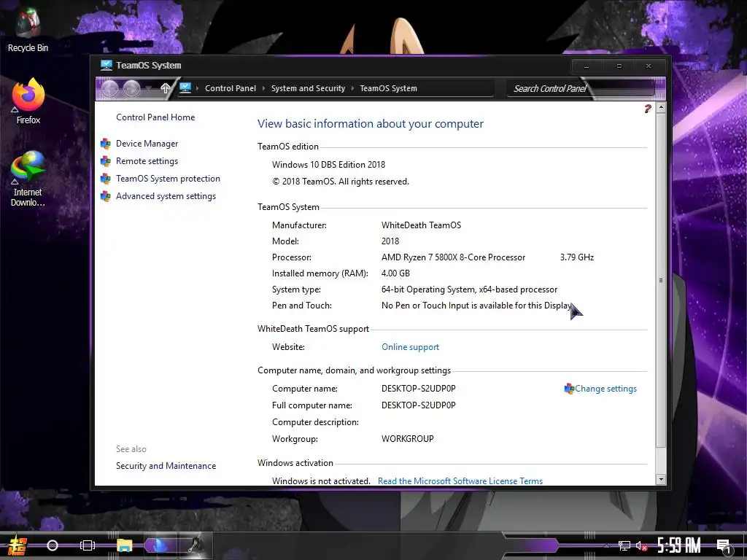Viewport: 747px width, 560px height.
Task: Expand chevron after Control Panel breadcrumb
Action: click(x=263, y=88)
